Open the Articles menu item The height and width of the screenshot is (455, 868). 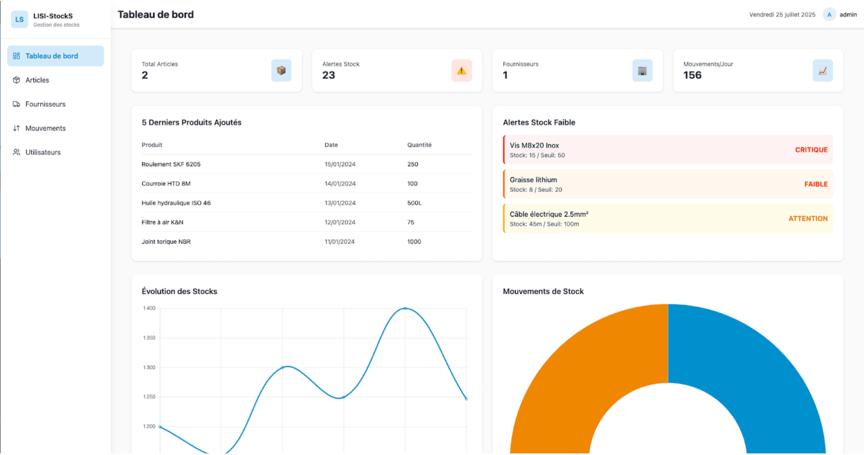37,80
